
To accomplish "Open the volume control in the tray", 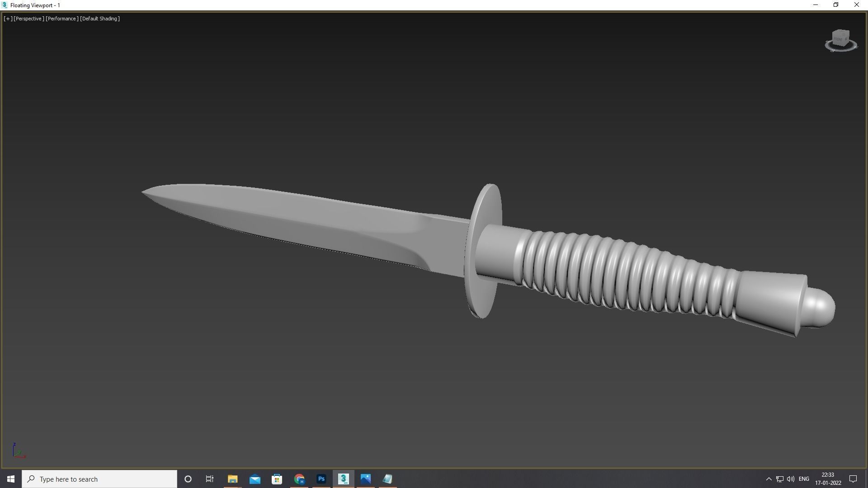I will point(791,479).
